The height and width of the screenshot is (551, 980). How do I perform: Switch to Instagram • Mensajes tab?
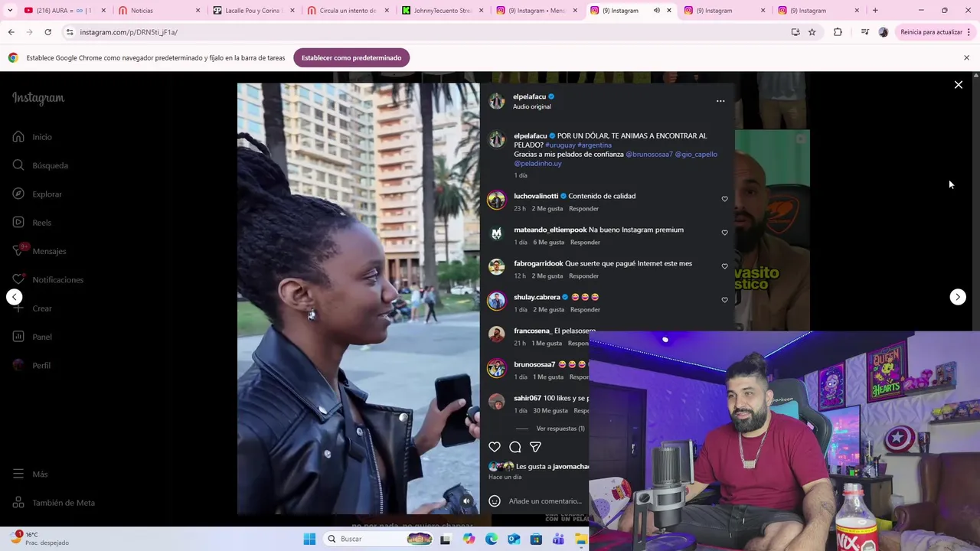[536, 11]
